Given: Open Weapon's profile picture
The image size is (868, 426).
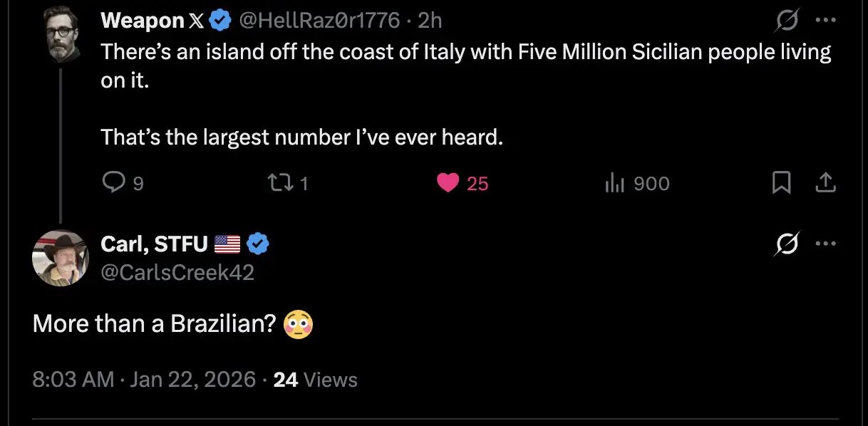Looking at the screenshot, I should click(x=61, y=35).
